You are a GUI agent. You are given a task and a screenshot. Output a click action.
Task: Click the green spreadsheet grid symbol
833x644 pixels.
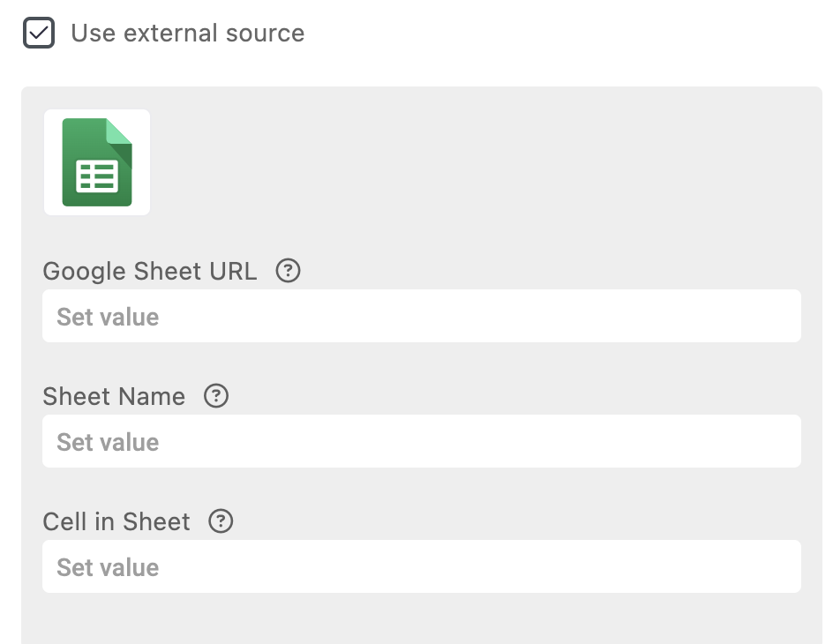click(x=97, y=176)
